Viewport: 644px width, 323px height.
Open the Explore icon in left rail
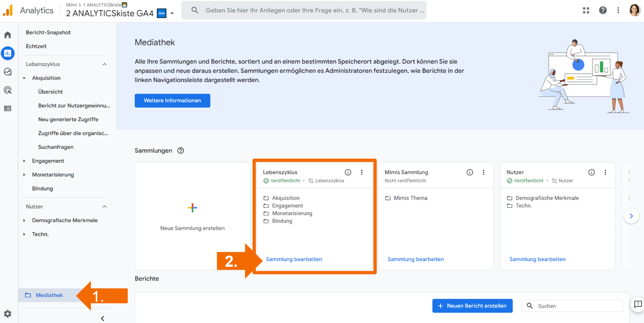[8, 72]
